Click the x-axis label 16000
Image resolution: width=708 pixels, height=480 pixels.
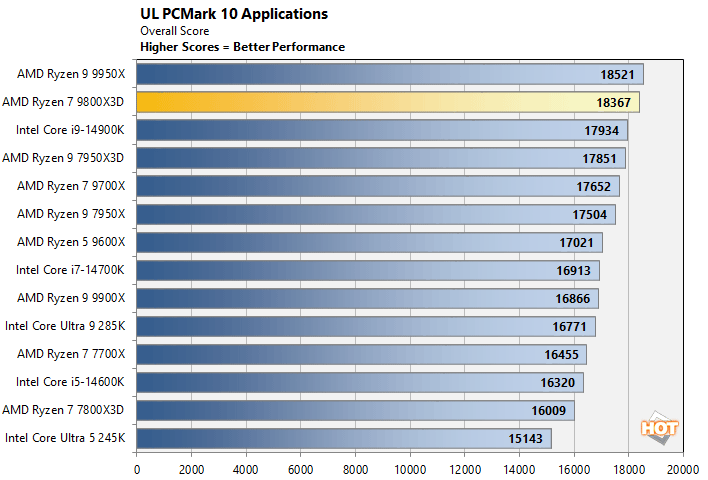(574, 470)
